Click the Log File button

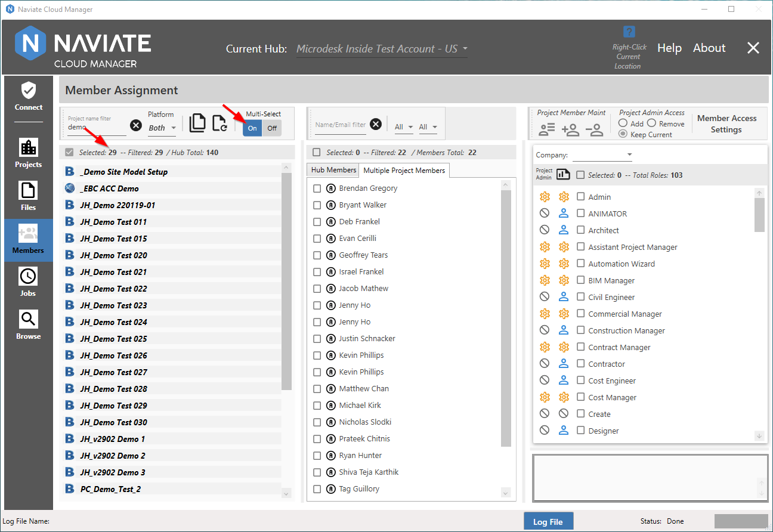(x=548, y=521)
